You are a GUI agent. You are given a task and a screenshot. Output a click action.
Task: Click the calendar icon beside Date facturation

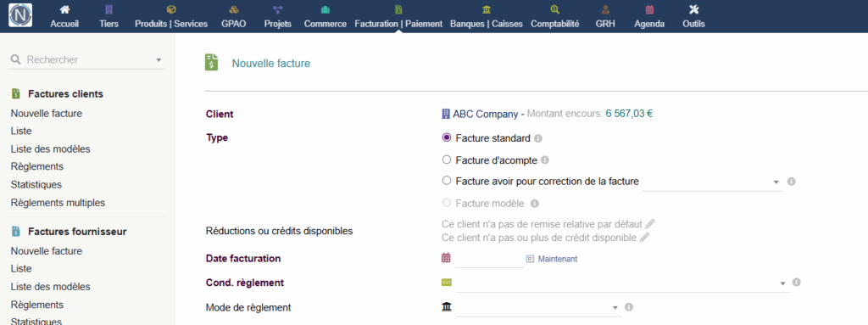[446, 258]
